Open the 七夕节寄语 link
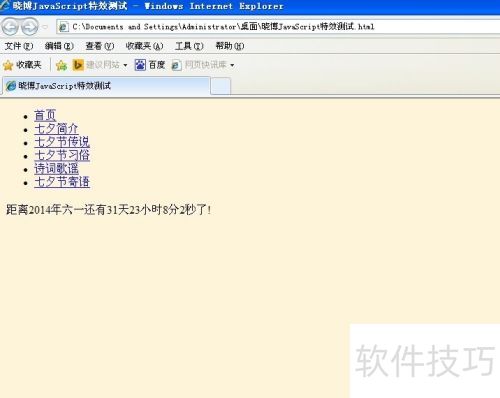This screenshot has height=398, width=500. pyautogui.click(x=62, y=182)
